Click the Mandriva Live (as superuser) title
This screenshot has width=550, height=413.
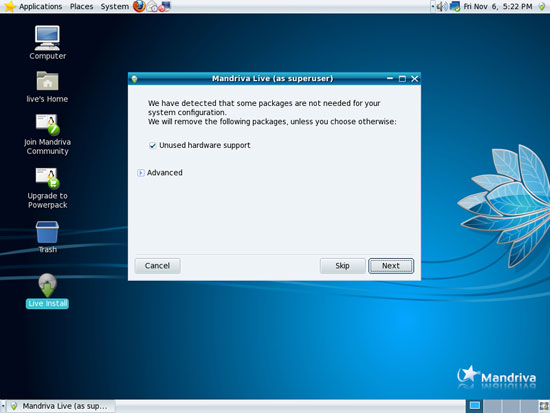coord(272,79)
